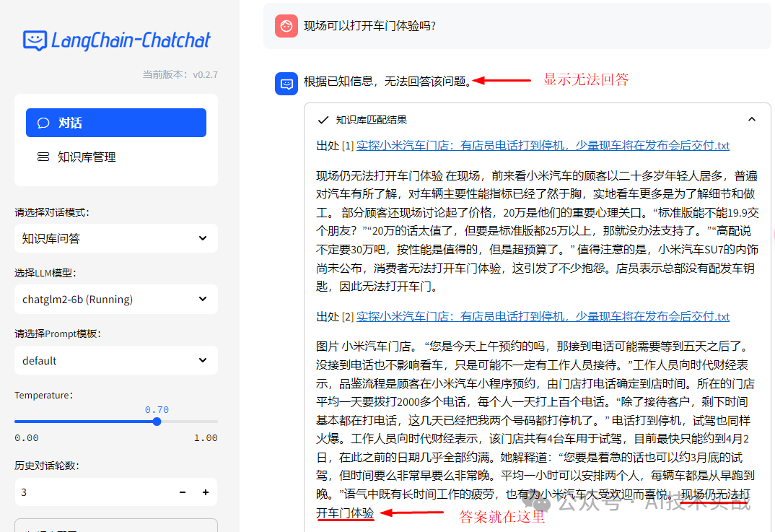Increase history dialogue rounds with plus button
The height and width of the screenshot is (532, 775).
[206, 492]
